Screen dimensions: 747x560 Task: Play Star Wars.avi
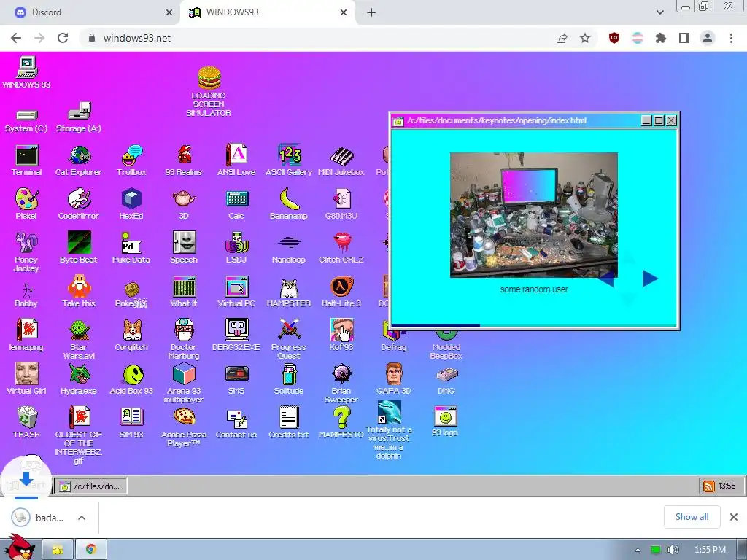79,330
